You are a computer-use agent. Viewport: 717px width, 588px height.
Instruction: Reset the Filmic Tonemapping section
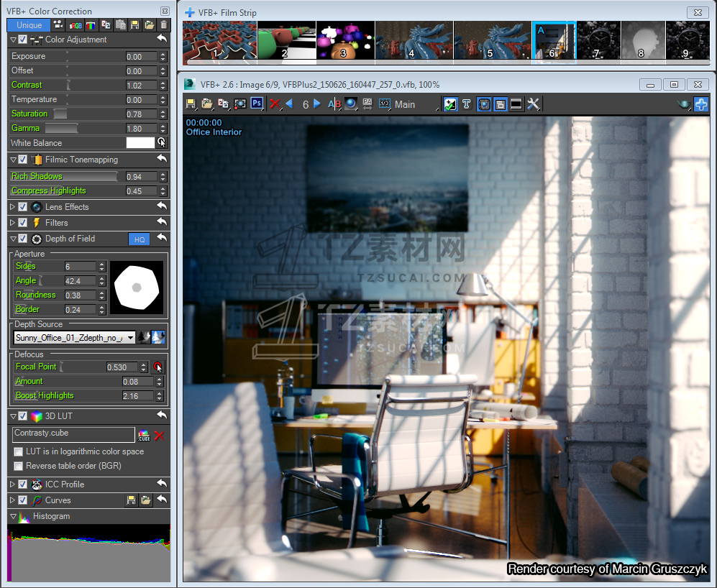click(x=161, y=159)
